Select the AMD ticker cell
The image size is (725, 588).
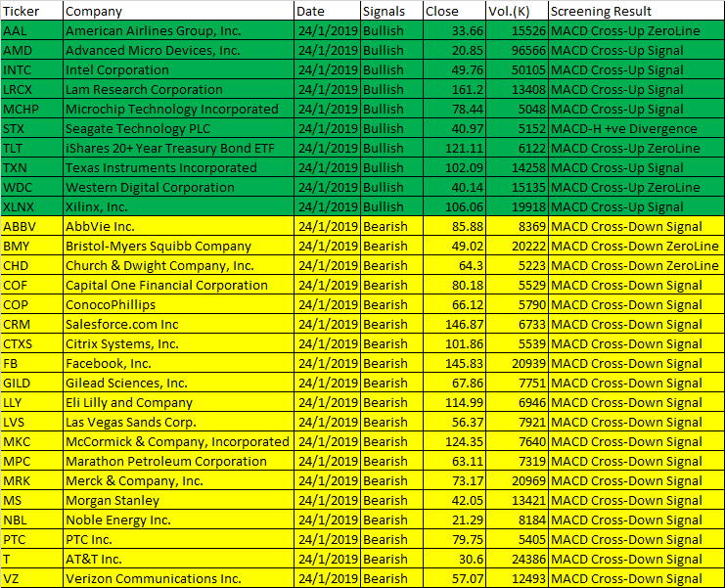(31, 50)
